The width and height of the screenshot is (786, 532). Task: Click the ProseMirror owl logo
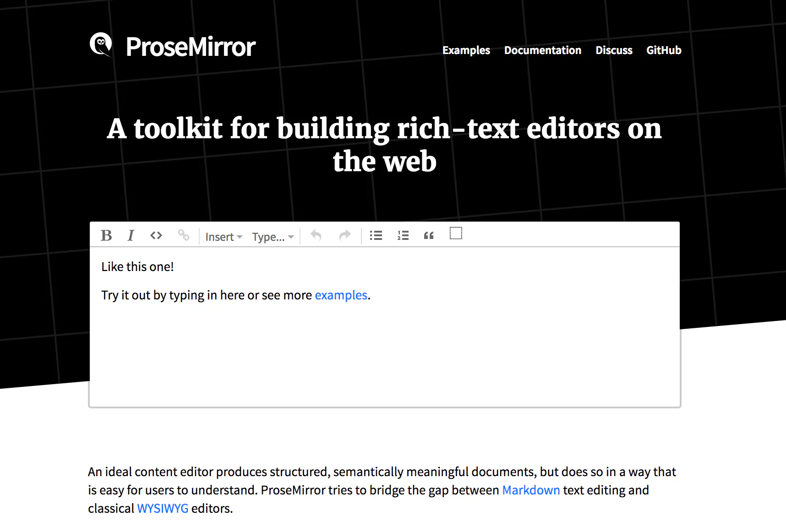[x=101, y=45]
